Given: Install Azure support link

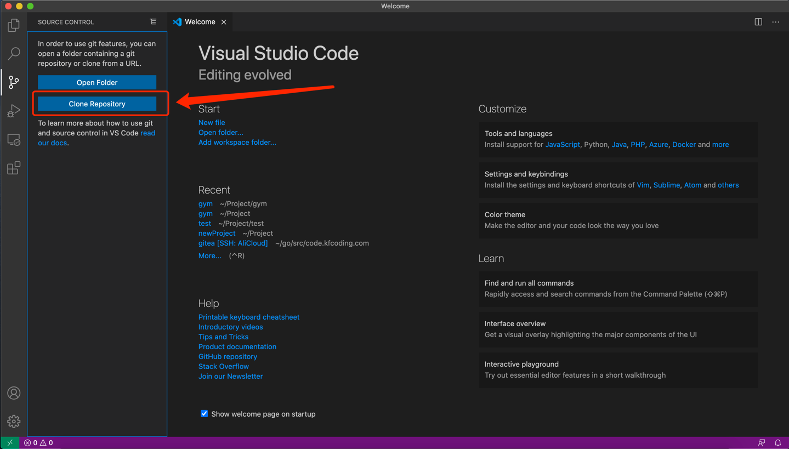Looking at the screenshot, I should tap(659, 144).
